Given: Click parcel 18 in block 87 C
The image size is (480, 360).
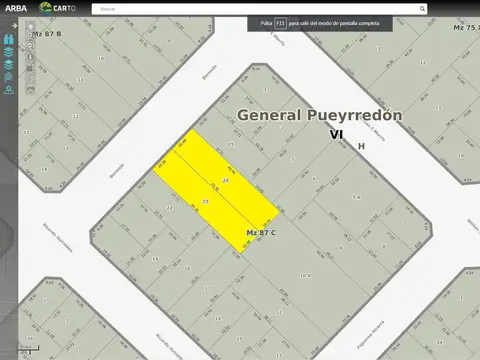Looking at the screenshot, I should point(187,268).
